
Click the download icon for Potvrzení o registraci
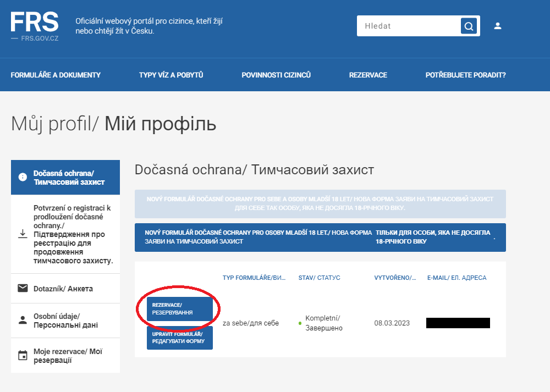[23, 234]
